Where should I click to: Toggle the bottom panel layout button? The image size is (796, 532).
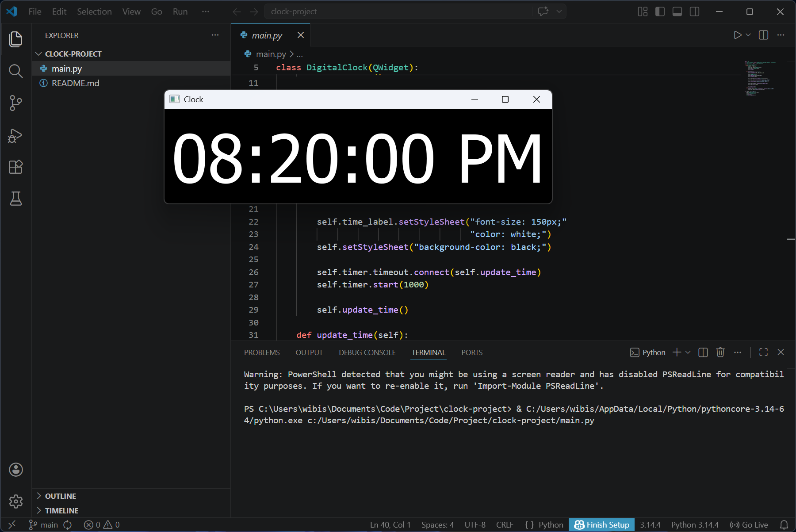click(x=677, y=11)
